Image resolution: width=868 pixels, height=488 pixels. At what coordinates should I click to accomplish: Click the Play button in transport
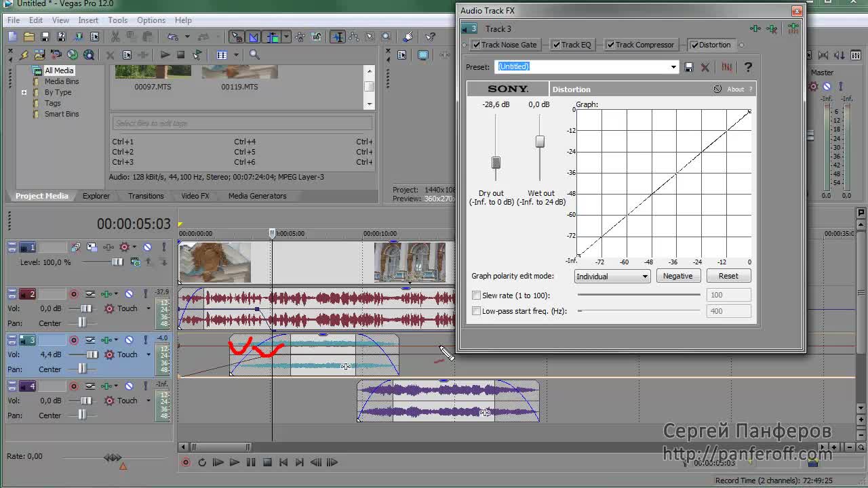(x=235, y=462)
